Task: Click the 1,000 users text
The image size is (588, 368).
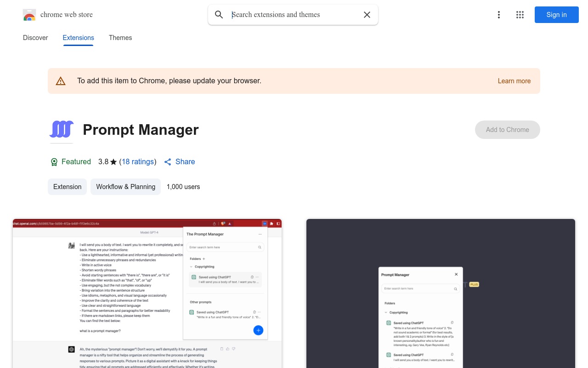Action: pyautogui.click(x=183, y=187)
